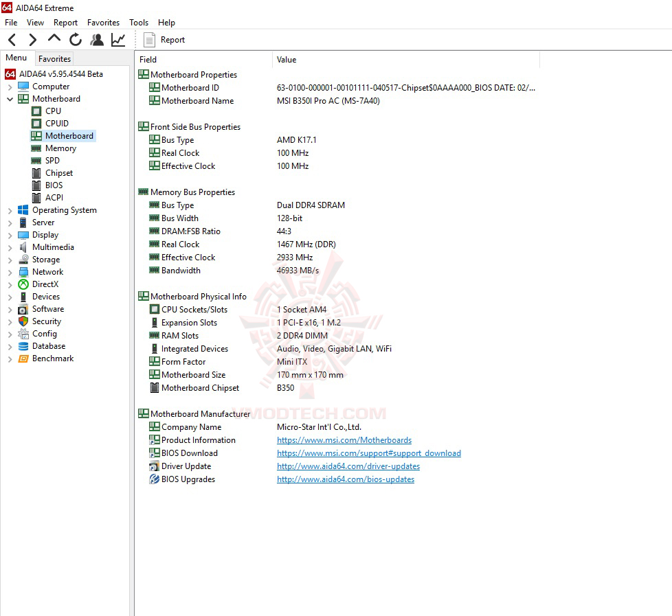Open the MSI support download link

point(369,453)
